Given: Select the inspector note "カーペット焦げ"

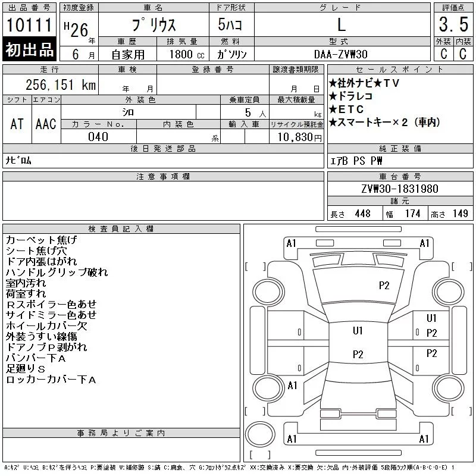Looking at the screenshot, I should coord(42,240).
